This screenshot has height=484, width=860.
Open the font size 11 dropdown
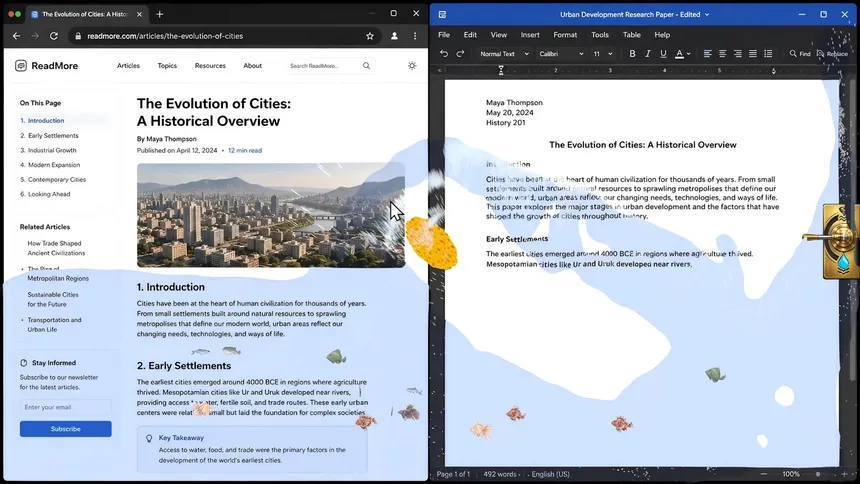(602, 54)
